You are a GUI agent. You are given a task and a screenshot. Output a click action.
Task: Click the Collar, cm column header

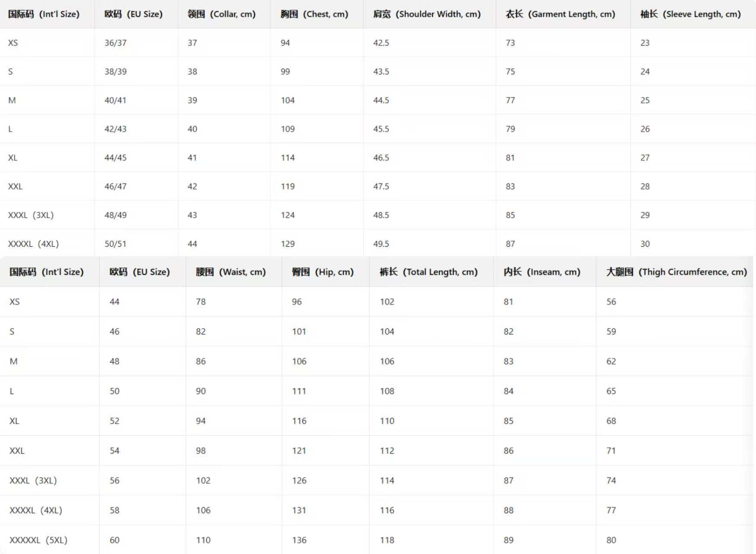point(221,14)
